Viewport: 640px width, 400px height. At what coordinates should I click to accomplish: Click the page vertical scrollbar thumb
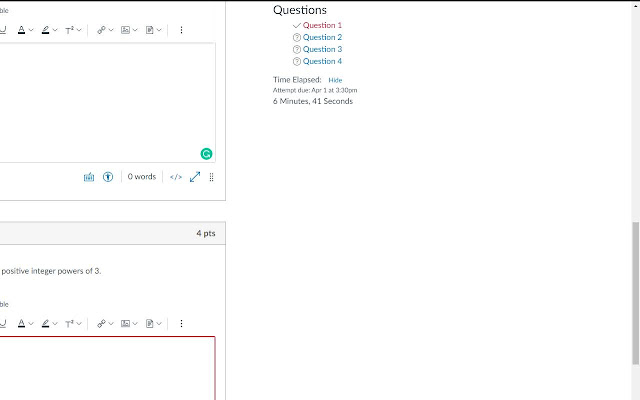pyautogui.click(x=636, y=293)
